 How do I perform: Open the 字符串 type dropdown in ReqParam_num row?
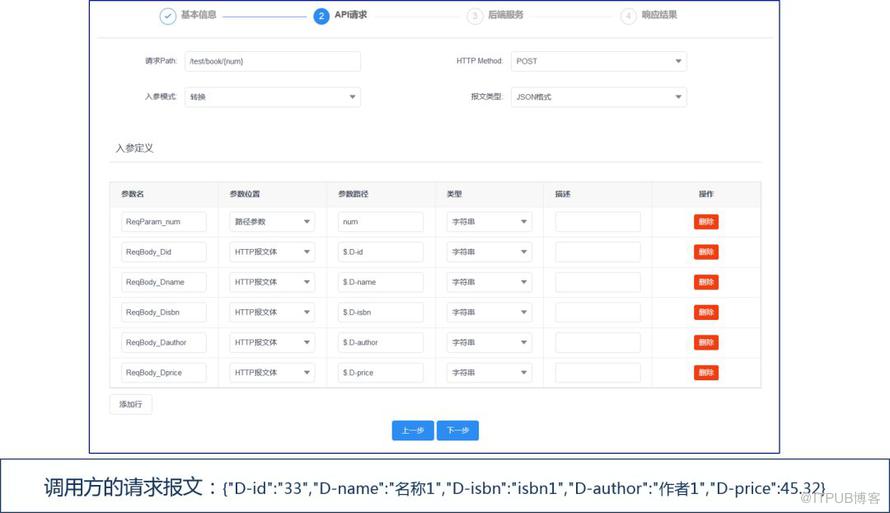pos(489,222)
